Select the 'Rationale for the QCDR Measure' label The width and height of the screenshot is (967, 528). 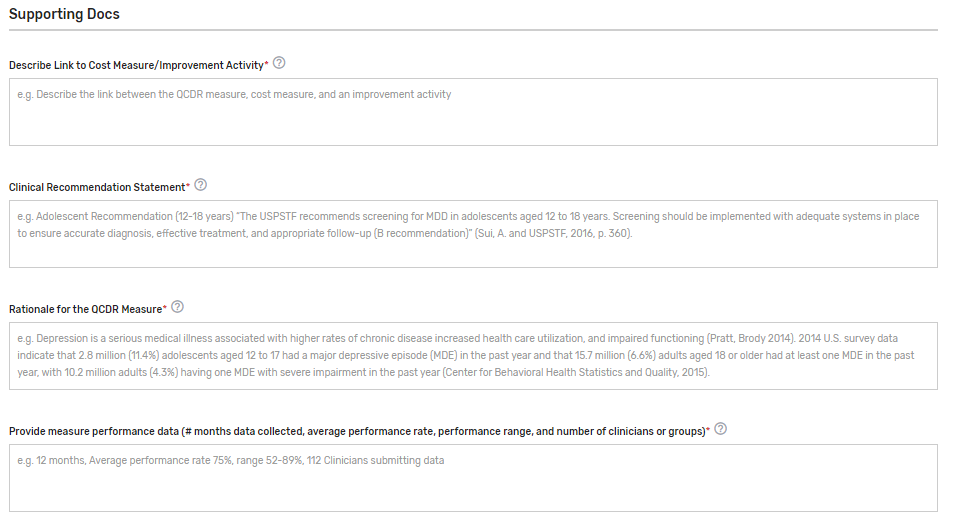[x=84, y=309]
